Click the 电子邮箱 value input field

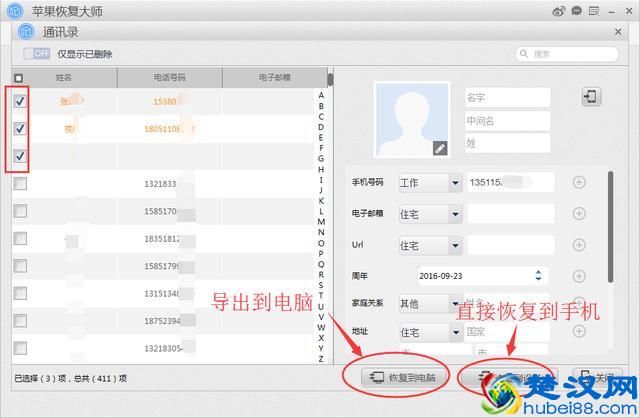(x=511, y=214)
